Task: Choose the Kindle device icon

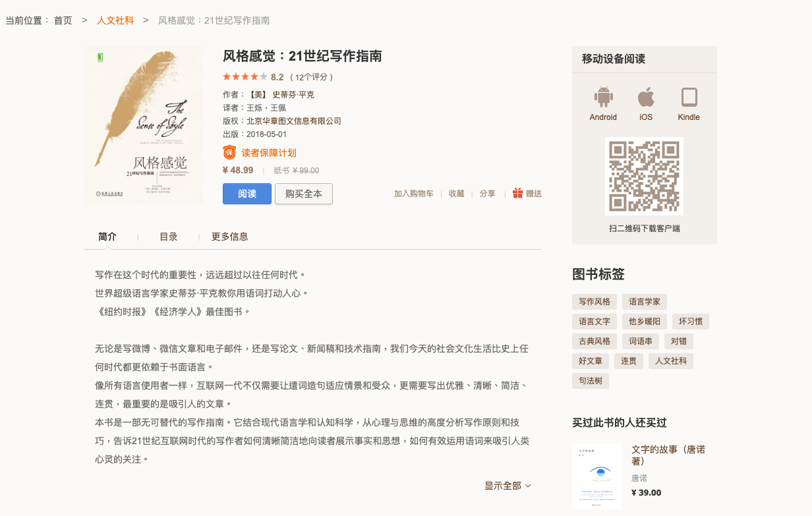Action: (x=689, y=98)
